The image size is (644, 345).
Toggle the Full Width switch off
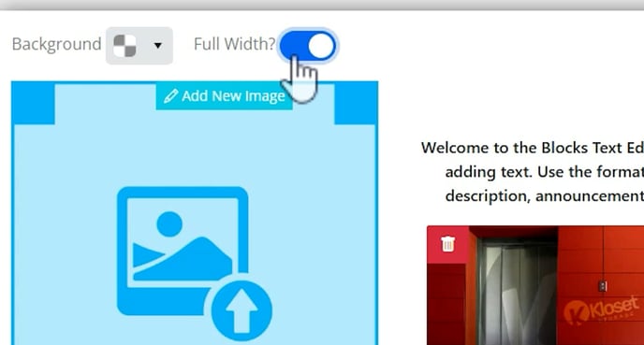click(307, 46)
